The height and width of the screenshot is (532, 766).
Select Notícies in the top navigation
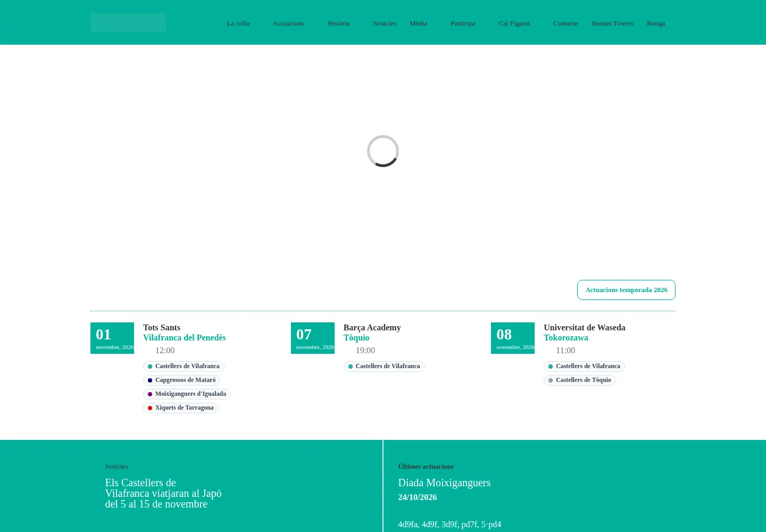click(384, 23)
